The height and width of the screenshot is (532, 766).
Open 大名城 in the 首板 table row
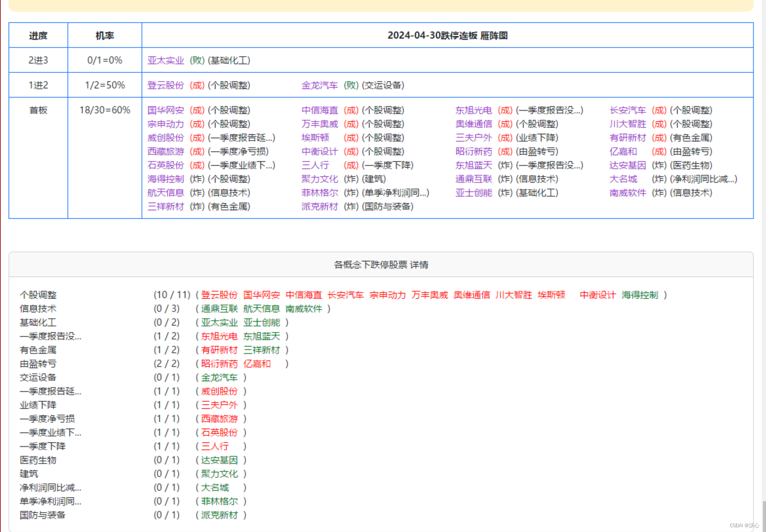tap(624, 179)
